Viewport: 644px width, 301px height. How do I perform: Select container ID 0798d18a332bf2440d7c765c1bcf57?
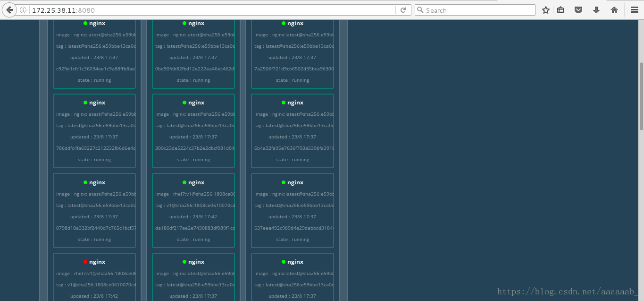coord(96,228)
